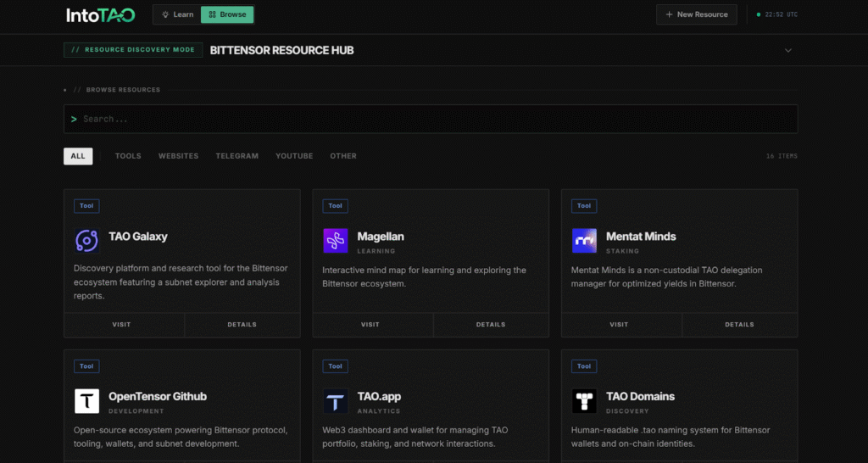Select the Tools filter tab
Viewport: 868px width, 463px height.
click(x=128, y=156)
